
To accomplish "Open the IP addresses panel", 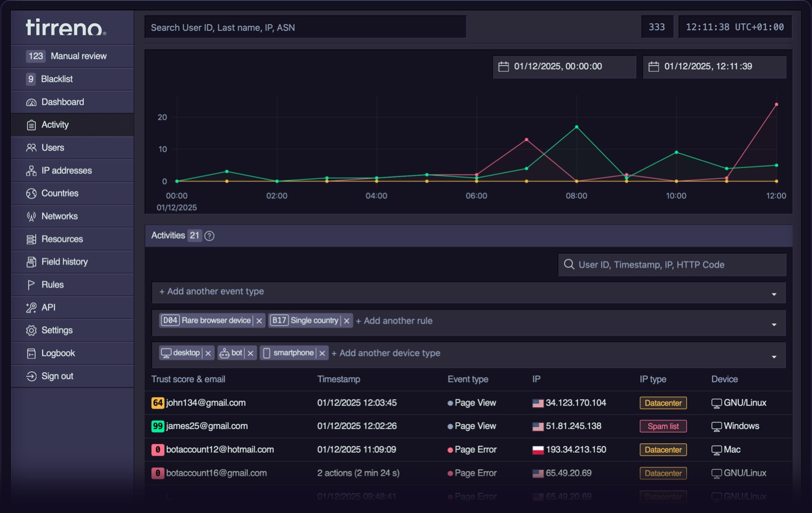I will pyautogui.click(x=66, y=170).
